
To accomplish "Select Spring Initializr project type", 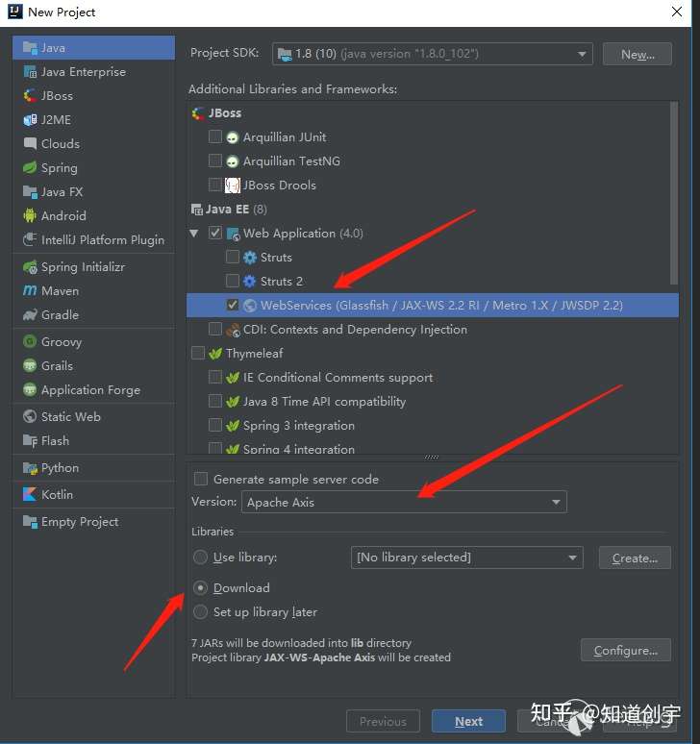I will [x=93, y=267].
